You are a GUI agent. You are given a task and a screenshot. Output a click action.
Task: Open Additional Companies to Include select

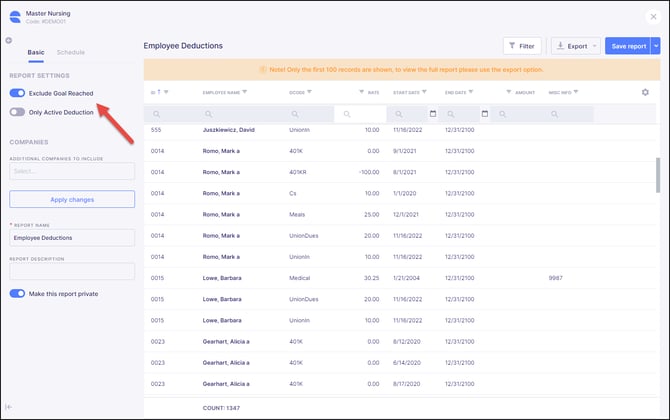pyautogui.click(x=72, y=171)
